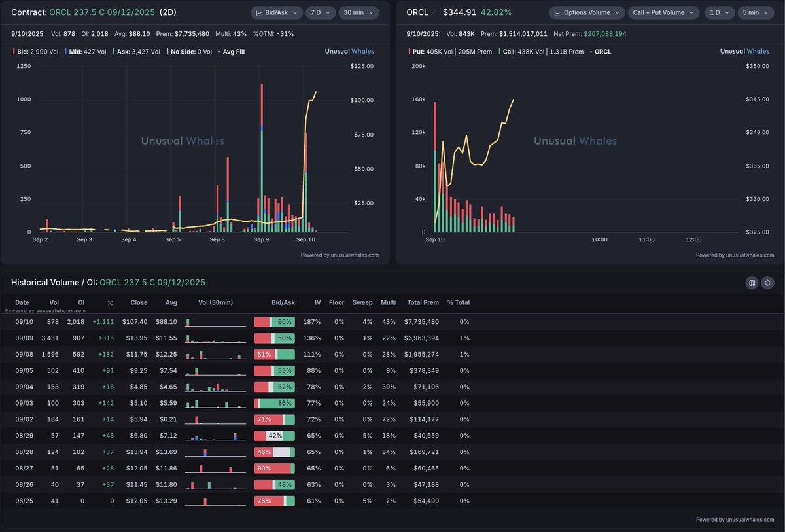Image resolution: width=785 pixels, height=532 pixels.
Task: Toggle the Avg Fill line legend
Action: [x=232, y=51]
